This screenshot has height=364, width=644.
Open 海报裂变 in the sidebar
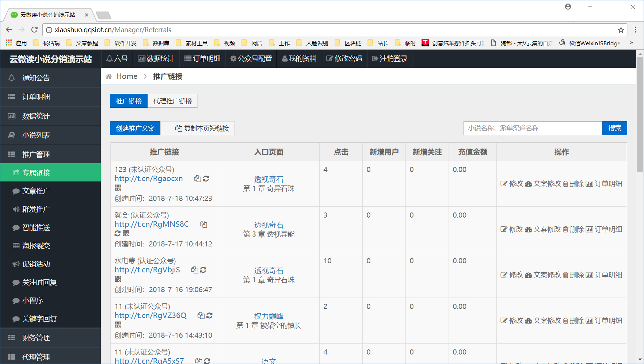click(50, 245)
